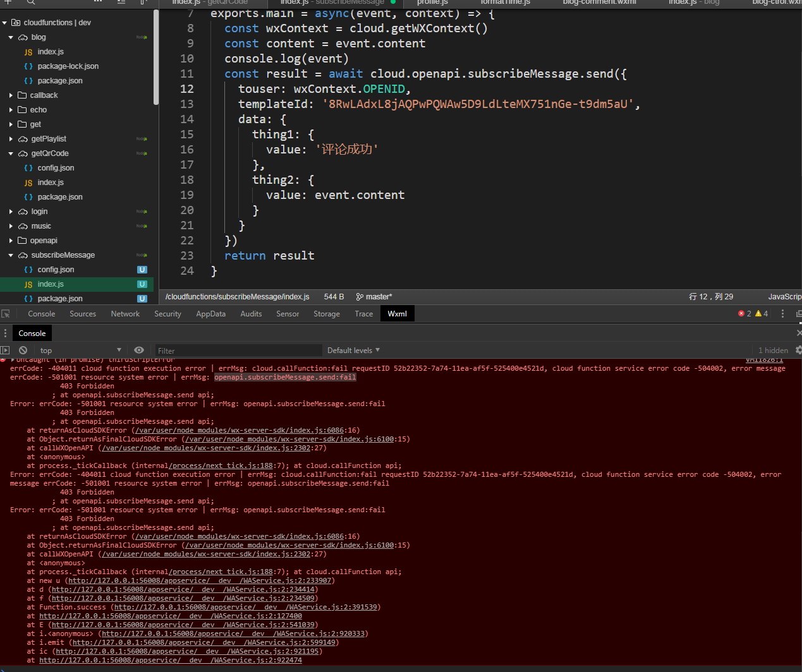Click the '544 B' file size text

tap(334, 296)
